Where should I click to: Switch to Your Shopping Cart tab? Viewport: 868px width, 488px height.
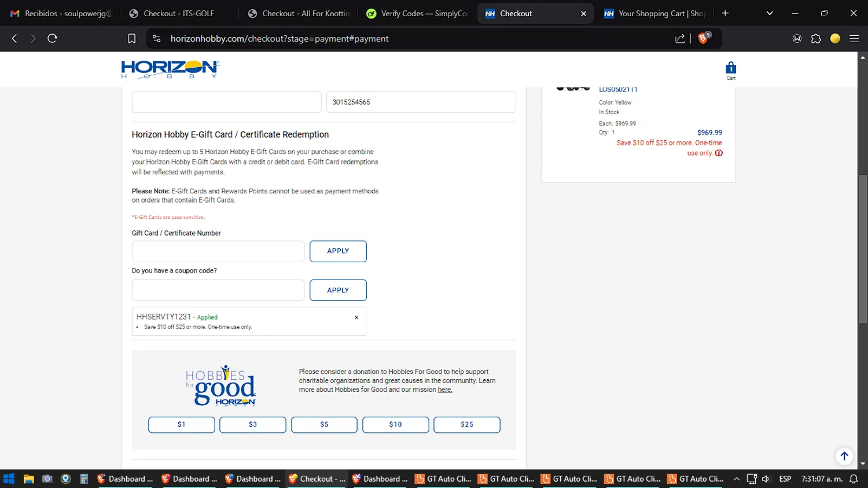(x=654, y=13)
